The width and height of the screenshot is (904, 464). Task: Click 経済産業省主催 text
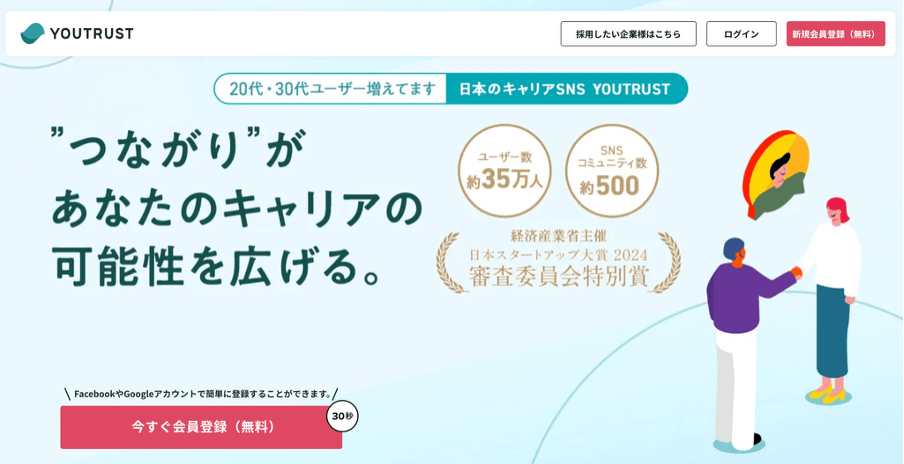pyautogui.click(x=558, y=235)
